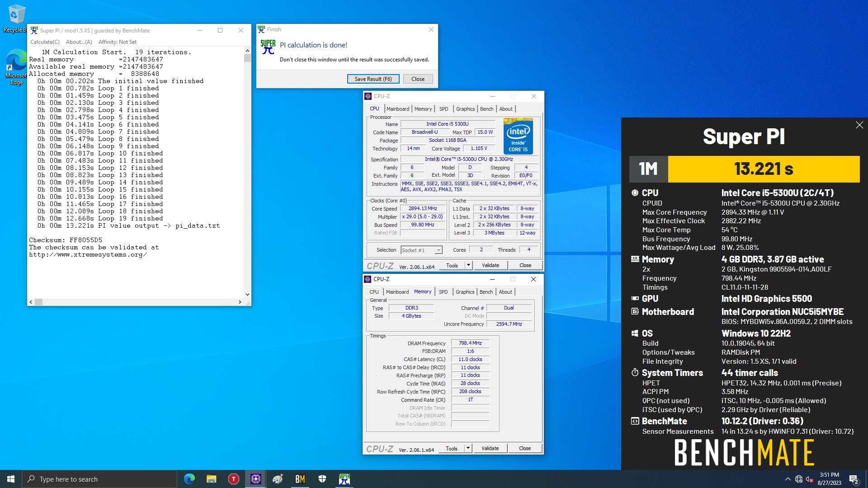Click Tools button in upper CPU-Z
The height and width of the screenshot is (488, 868).
452,265
